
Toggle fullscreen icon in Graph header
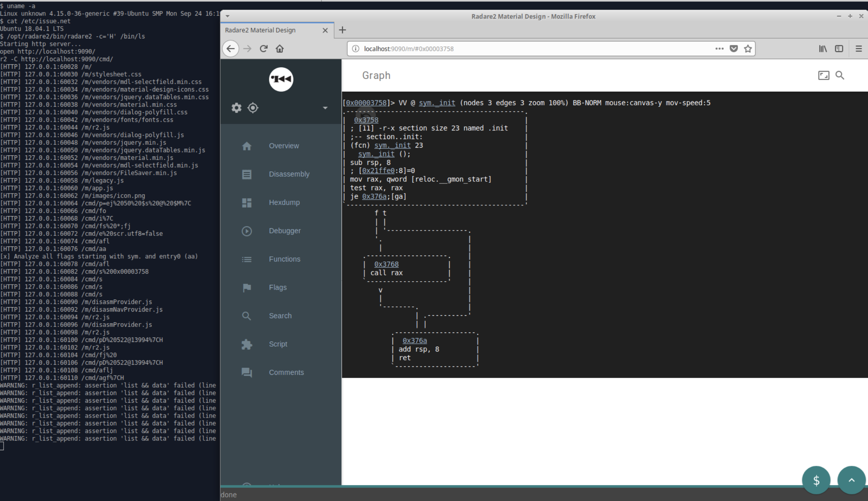(x=823, y=75)
